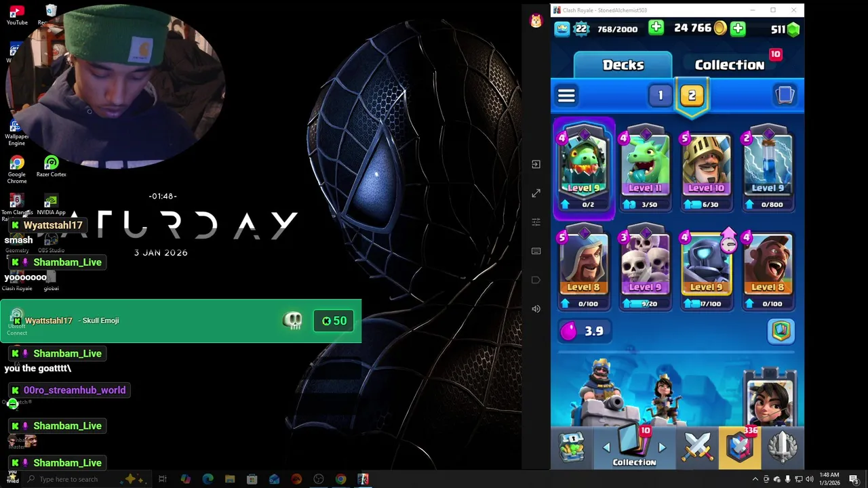Open Task View on the taskbar

click(163, 479)
